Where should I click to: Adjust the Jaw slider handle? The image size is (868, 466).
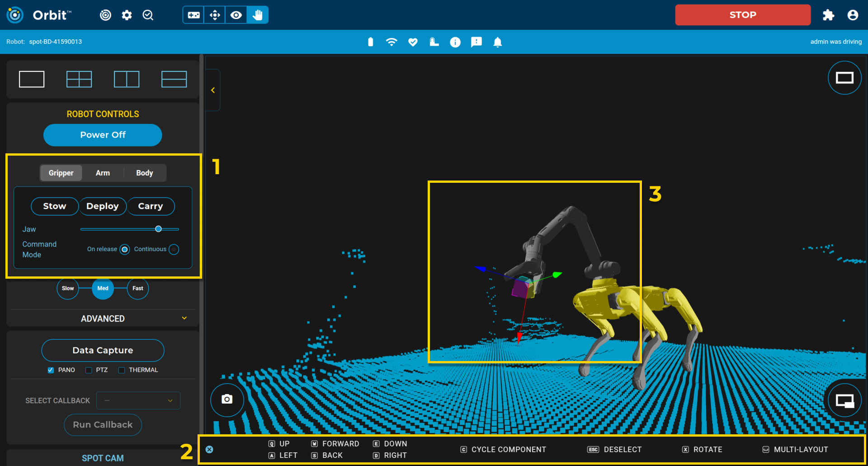coord(158,229)
